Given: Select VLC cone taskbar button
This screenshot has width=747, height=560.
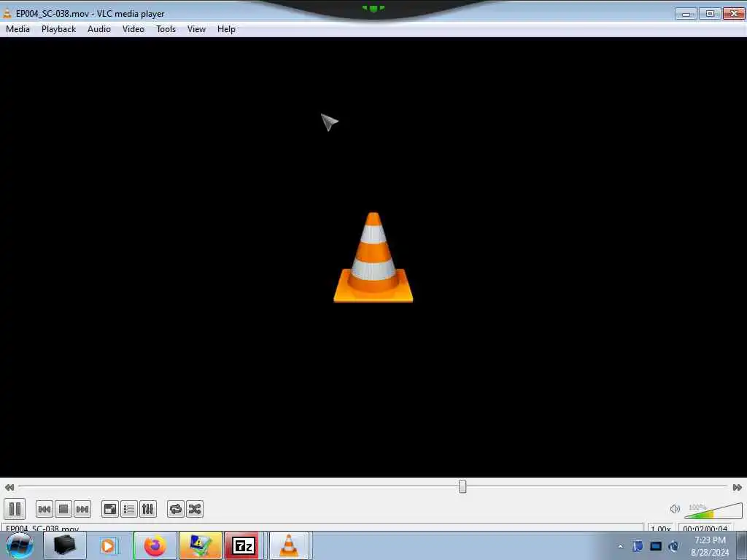Looking at the screenshot, I should (289, 545).
